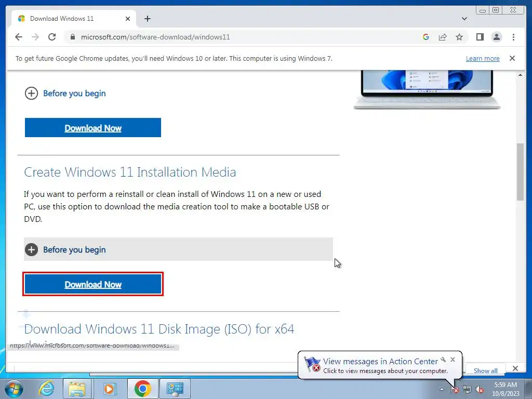Expand Before you begin under Installation Media
Screen dimensions: 532x399
tap(178, 249)
